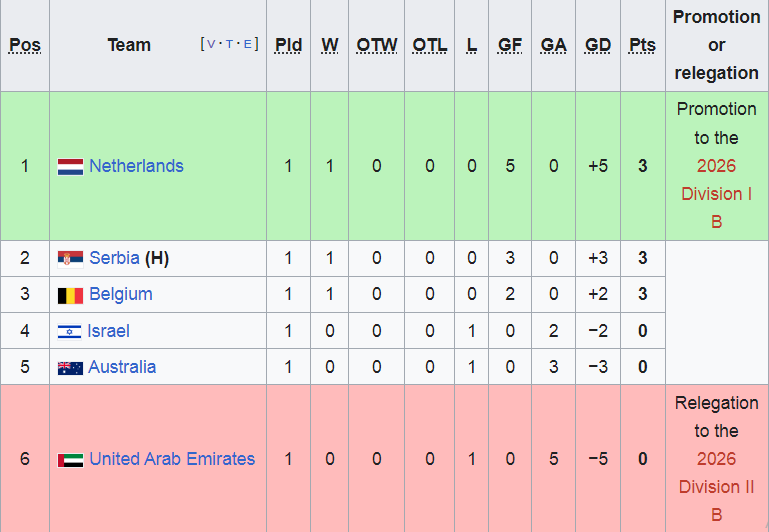Open the Netherlands team link
This screenshot has width=769, height=532.
coord(136,166)
